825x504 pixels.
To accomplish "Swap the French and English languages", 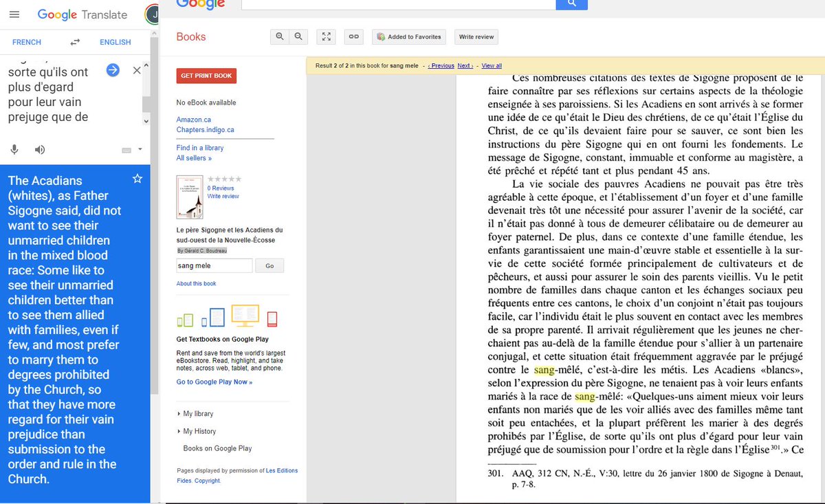I will pyautogui.click(x=76, y=42).
